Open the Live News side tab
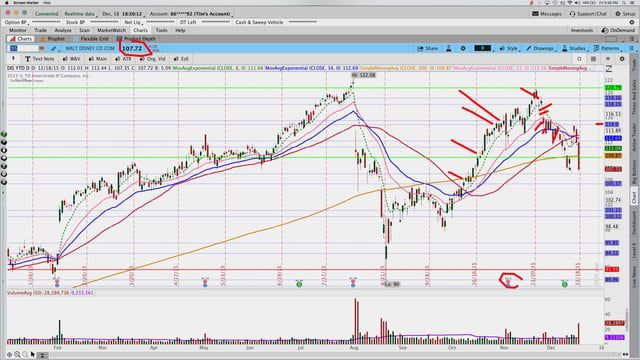Screen dimensions: 640x360 [x=634, y=276]
